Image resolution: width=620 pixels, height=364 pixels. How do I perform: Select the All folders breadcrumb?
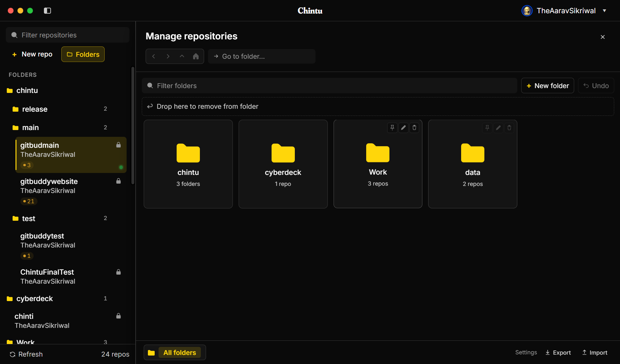180,352
